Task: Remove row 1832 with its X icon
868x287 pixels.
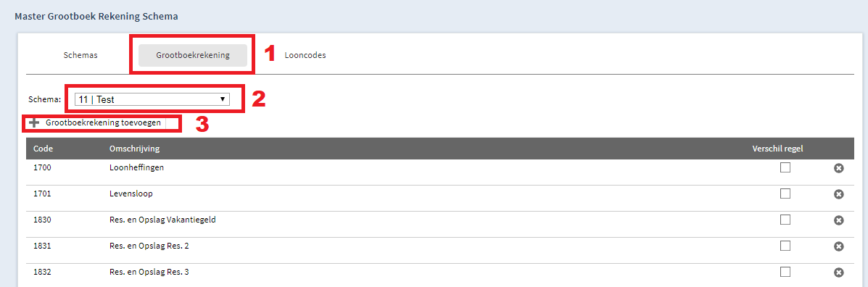Action: pyautogui.click(x=838, y=272)
